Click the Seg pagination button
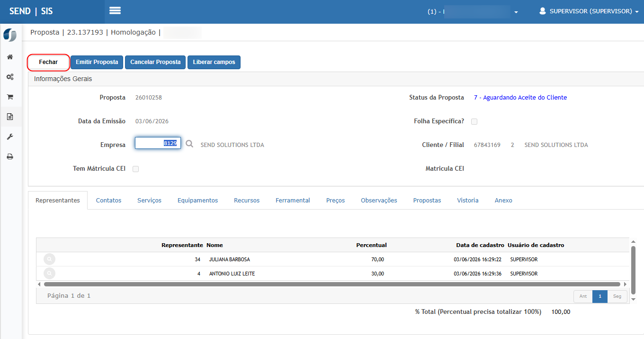Screen dimensions: 644x339 [617, 296]
